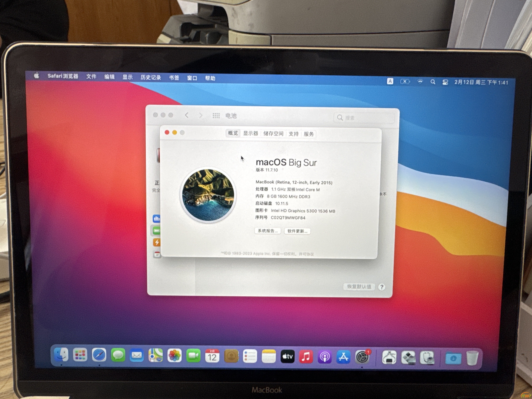Open the Apple menu
The height and width of the screenshot is (399, 532).
pyautogui.click(x=37, y=75)
